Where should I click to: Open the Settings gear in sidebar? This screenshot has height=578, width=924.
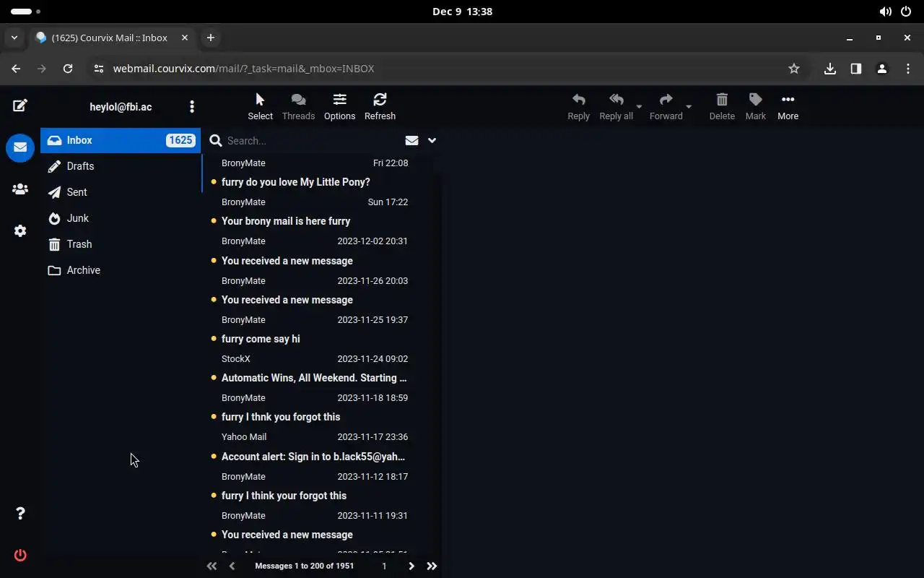coord(20,230)
